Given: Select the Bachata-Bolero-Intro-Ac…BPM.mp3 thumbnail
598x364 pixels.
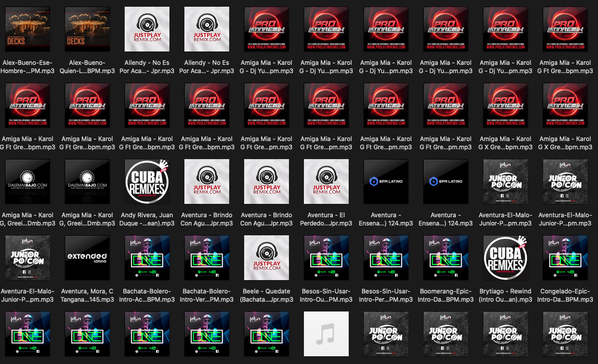Looking at the screenshot, I should 147,257.
